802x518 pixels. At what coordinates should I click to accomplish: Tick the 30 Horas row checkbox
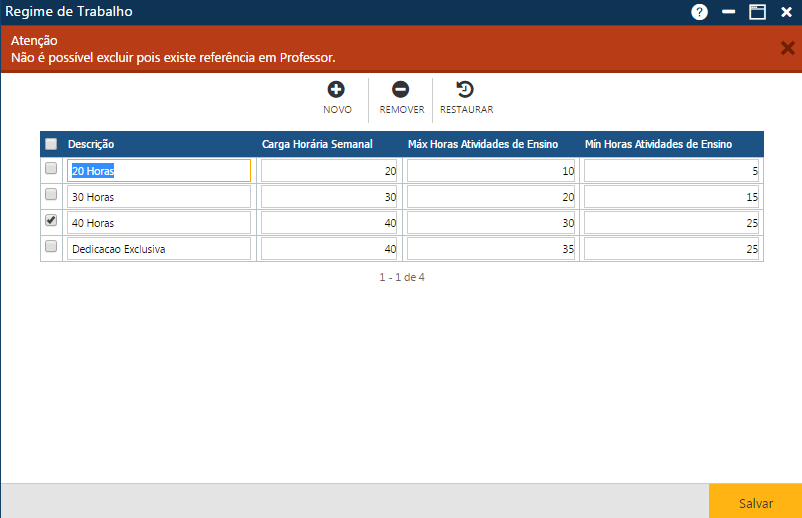pos(51,195)
